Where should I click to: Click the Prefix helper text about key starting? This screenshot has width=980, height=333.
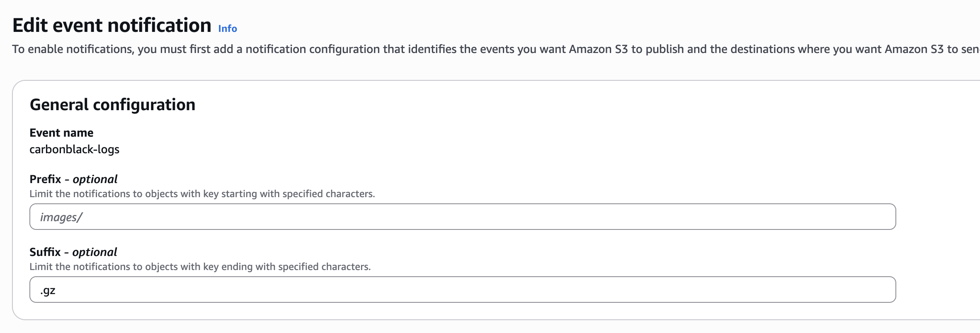[202, 194]
